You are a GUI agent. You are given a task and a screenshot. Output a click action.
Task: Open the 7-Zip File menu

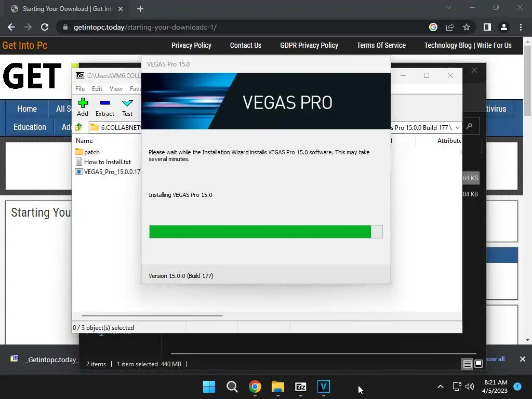tap(80, 88)
